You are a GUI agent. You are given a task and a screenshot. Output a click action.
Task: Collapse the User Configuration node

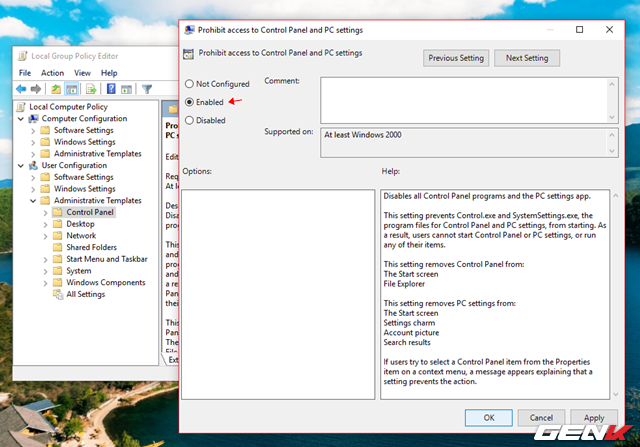pos(21,166)
